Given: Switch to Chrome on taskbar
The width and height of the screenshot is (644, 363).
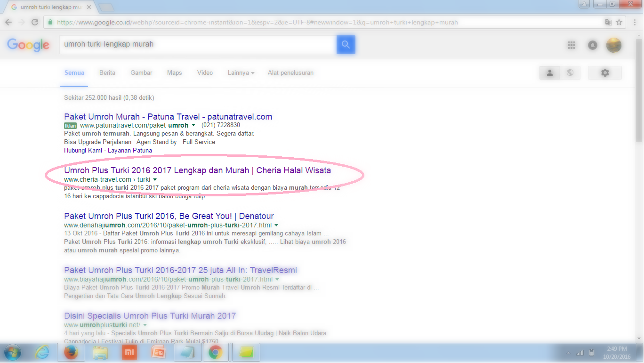Looking at the screenshot, I should pyautogui.click(x=216, y=352).
